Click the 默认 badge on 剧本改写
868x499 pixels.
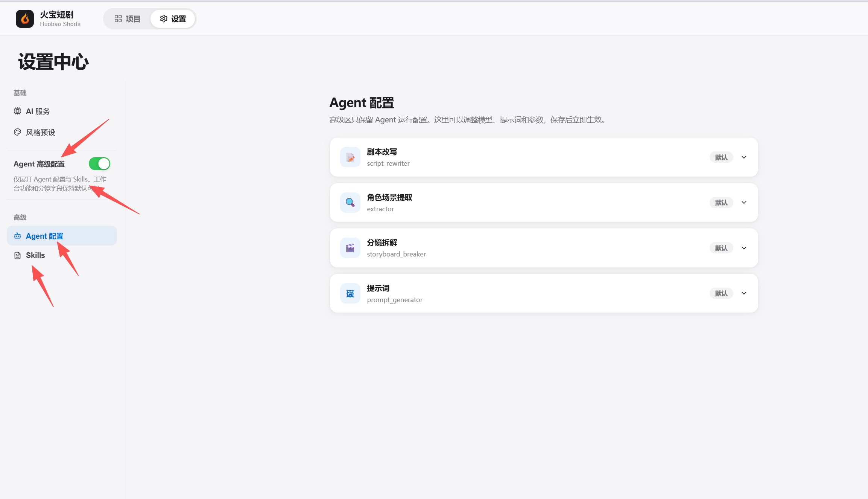click(721, 157)
